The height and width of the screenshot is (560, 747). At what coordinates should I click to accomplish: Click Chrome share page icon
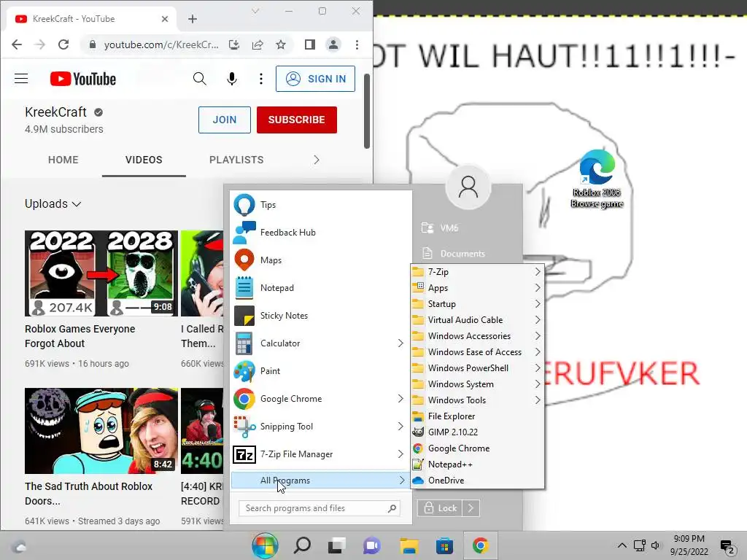(258, 44)
